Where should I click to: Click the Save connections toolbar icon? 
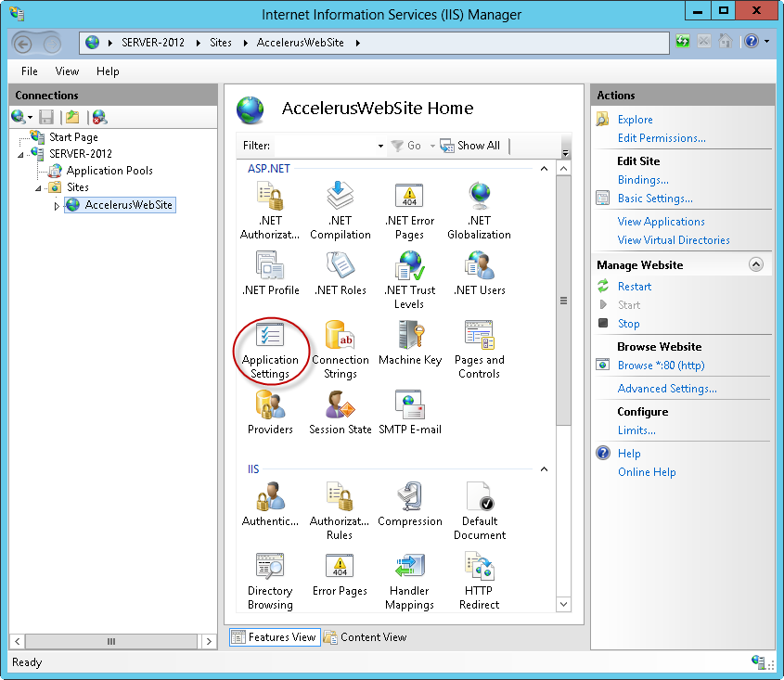click(46, 117)
